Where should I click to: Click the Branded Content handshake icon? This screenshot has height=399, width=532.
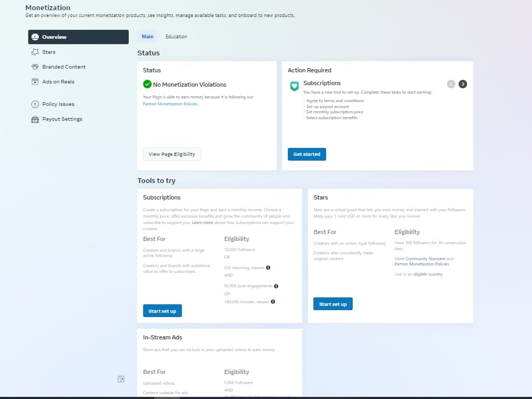pyautogui.click(x=35, y=67)
